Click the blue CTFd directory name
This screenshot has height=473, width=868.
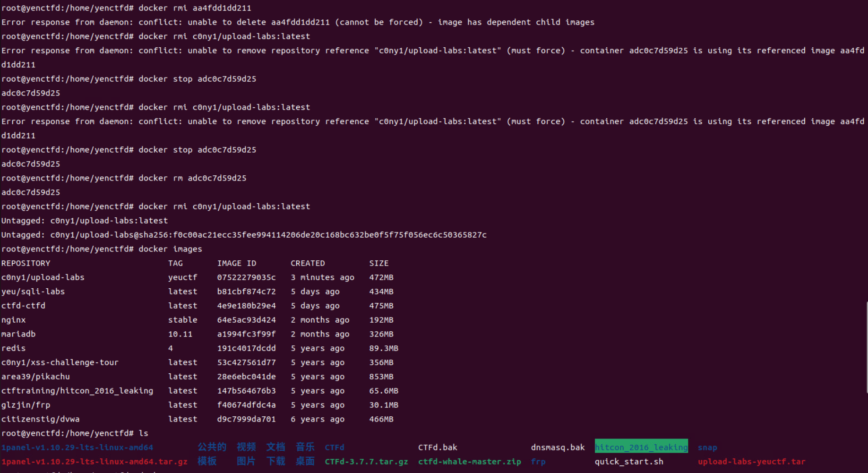[335, 447]
